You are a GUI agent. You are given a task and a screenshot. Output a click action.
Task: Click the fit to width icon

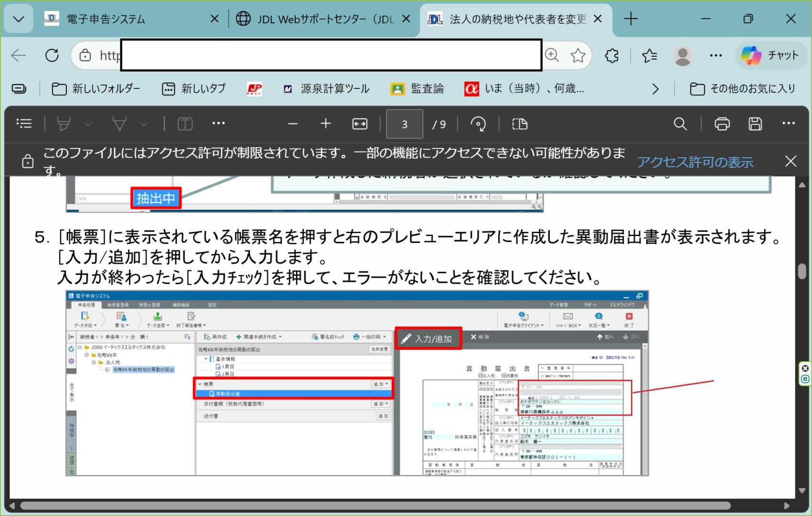click(360, 124)
